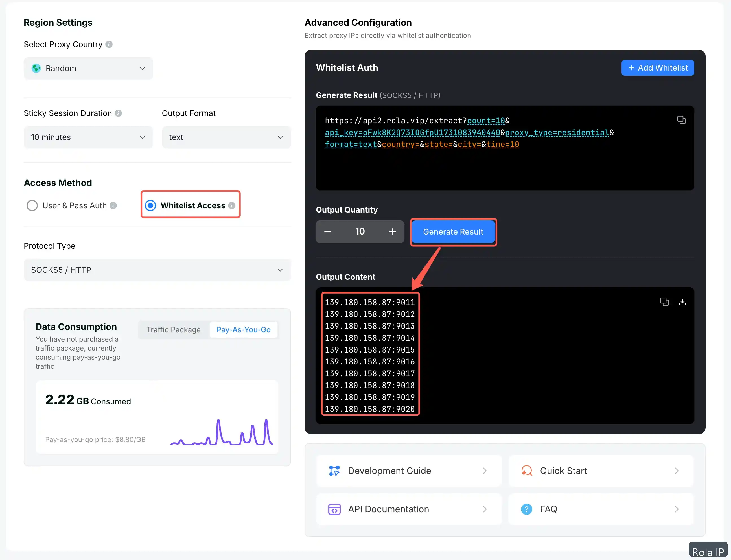Screen dimensions: 731x560
Task: Click the proxy_type=residential URL parameter
Action: point(557,133)
